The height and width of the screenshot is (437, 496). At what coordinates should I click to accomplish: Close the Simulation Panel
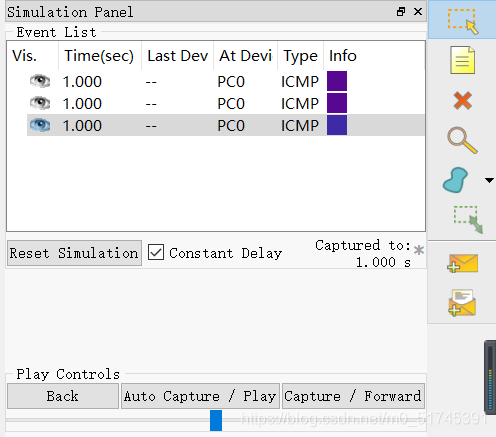click(x=418, y=12)
